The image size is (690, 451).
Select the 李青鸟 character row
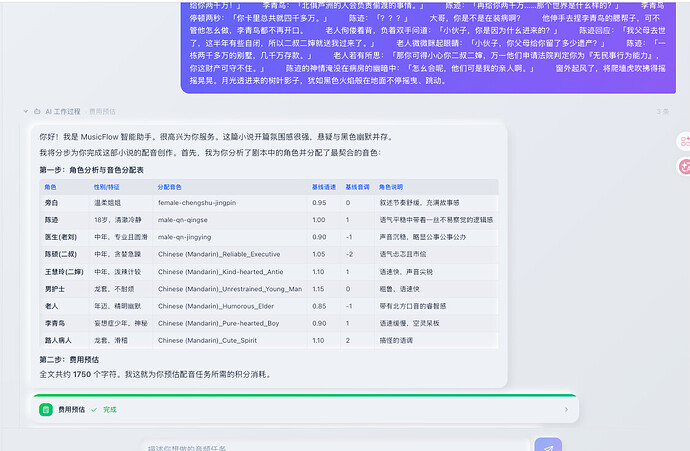point(269,323)
